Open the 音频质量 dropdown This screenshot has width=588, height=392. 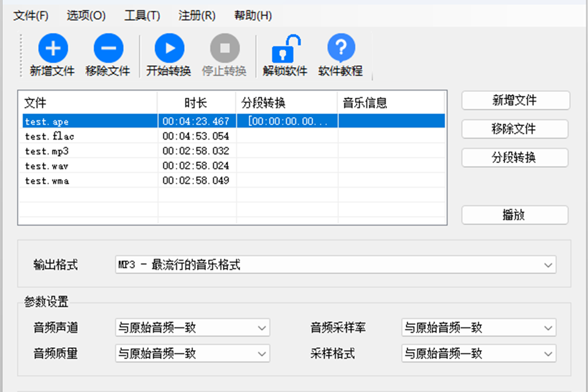coord(192,354)
